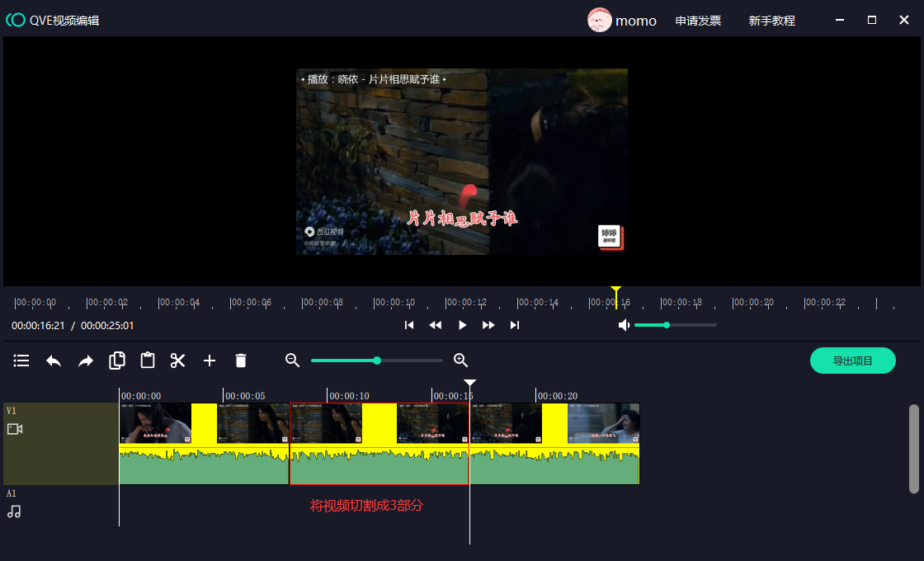924x561 pixels.
Task: Play the video preview
Action: pos(462,325)
